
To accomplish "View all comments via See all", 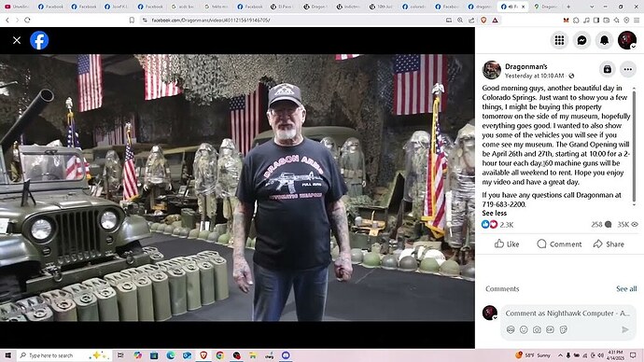I will tap(626, 289).
